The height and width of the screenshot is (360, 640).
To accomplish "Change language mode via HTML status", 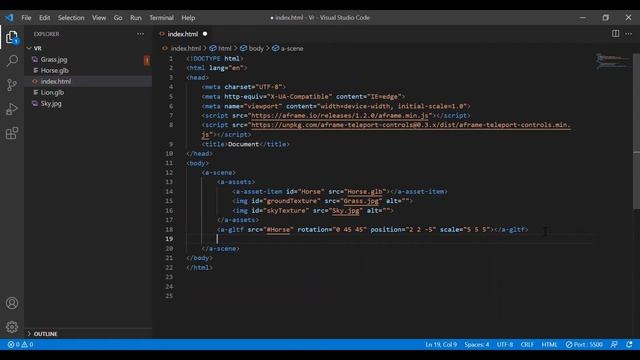I will coord(549,344).
